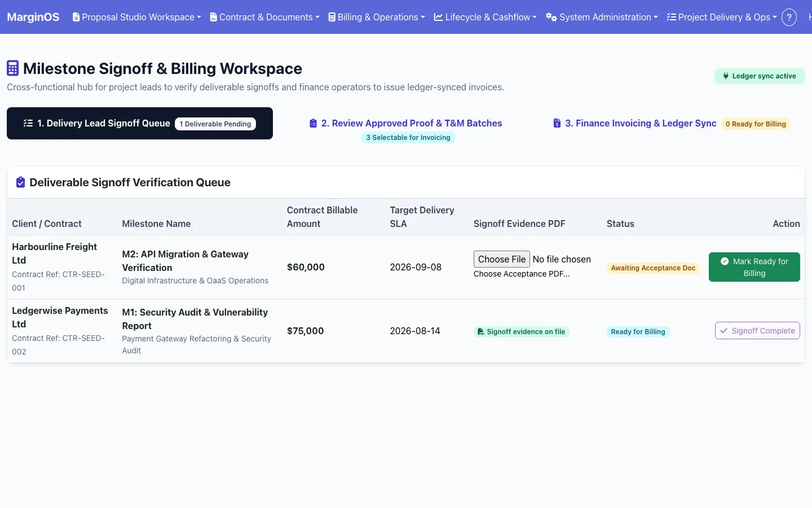Screen dimensions: 812x508
Task: Open the Review Approved Proof & T&M Batches tab
Action: click(x=405, y=129)
